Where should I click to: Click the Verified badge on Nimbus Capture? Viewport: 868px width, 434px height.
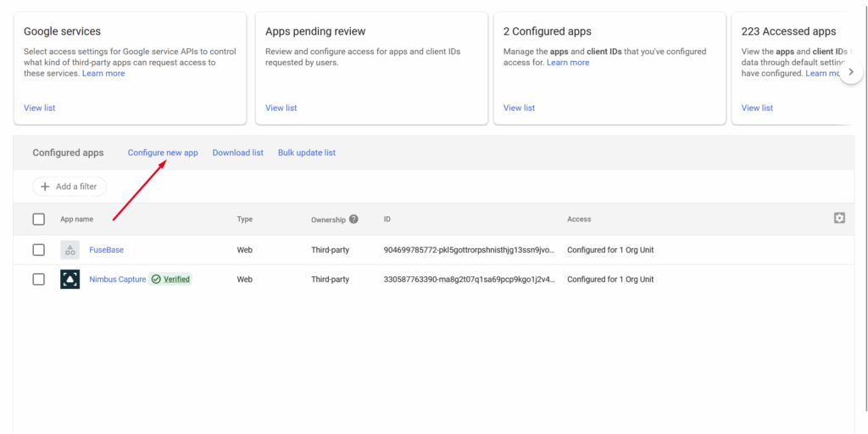pos(170,279)
